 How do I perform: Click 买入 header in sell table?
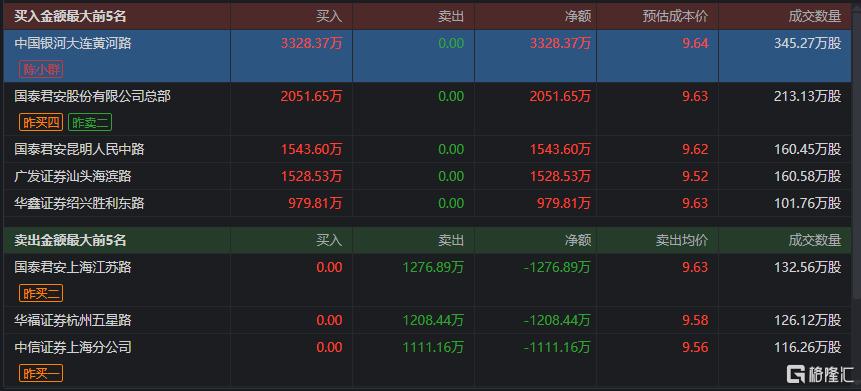click(x=329, y=240)
